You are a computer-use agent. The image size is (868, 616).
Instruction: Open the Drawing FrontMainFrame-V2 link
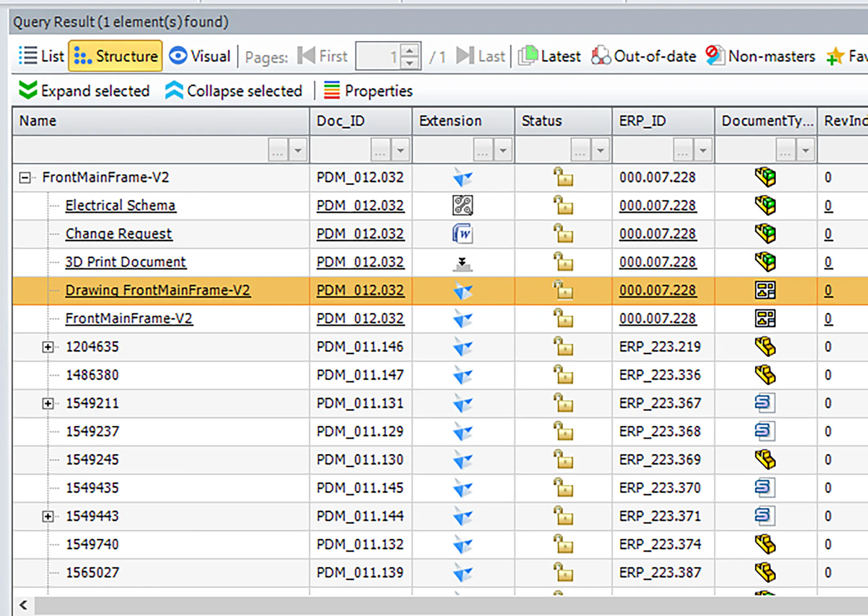158,290
